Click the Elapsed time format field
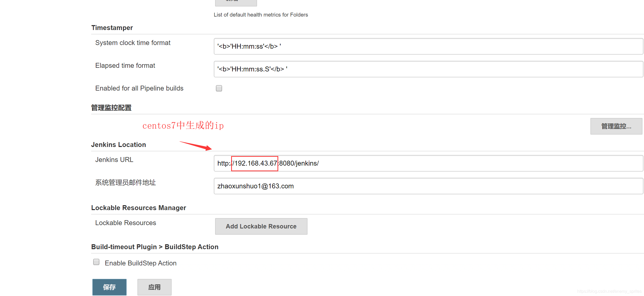 coord(428,69)
